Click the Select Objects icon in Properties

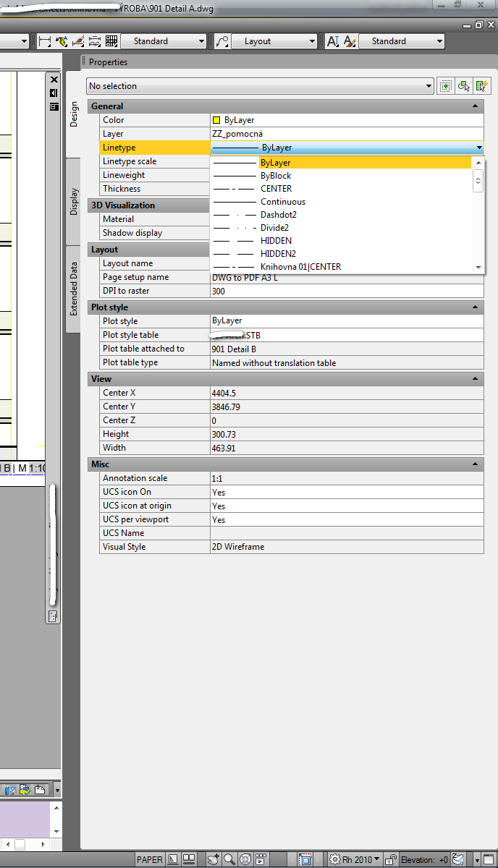(464, 86)
